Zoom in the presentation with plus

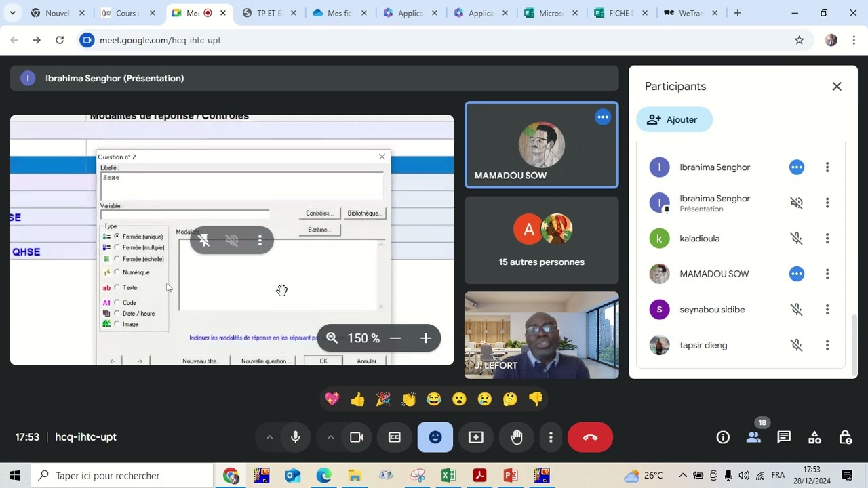pos(425,338)
